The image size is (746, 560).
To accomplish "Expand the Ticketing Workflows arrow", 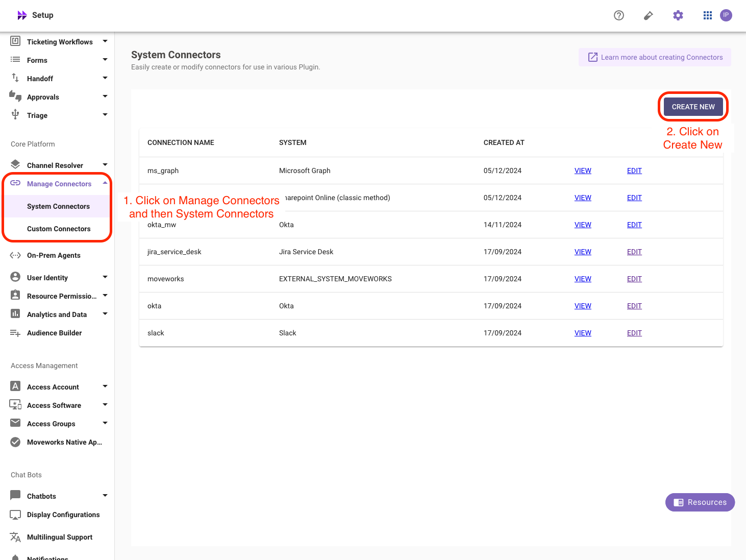I will tap(105, 41).
